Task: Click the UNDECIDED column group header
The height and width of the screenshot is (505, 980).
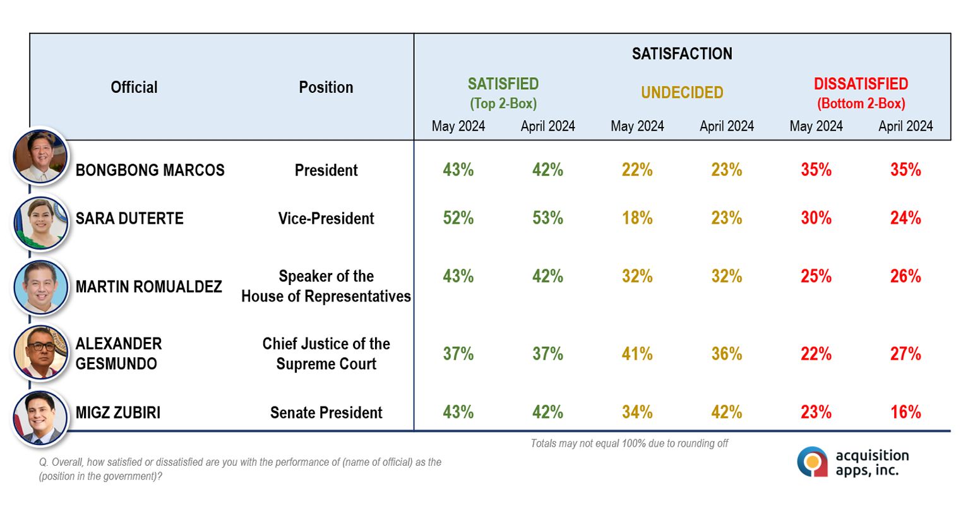Action: point(682,93)
